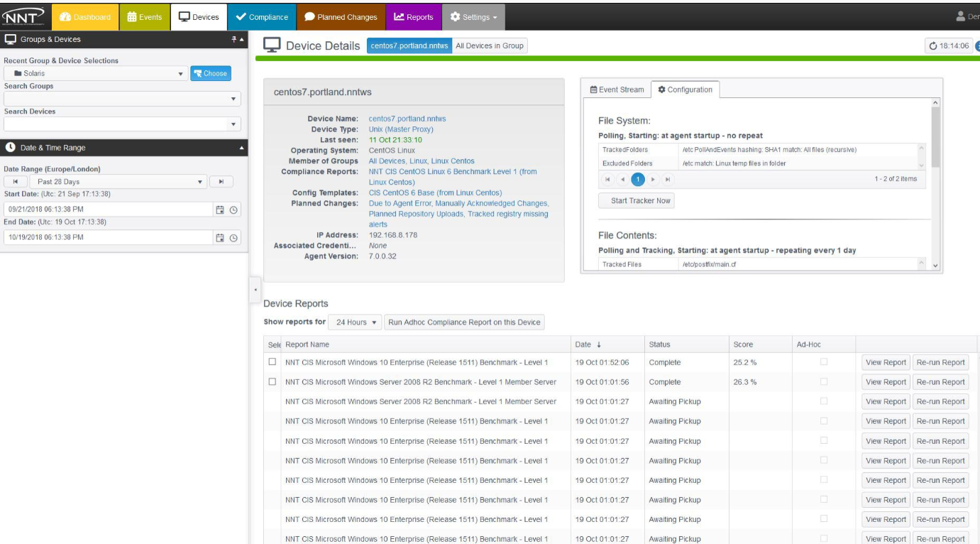This screenshot has height=544, width=980.
Task: Sort reports by the Date column arrow
Action: tap(599, 344)
